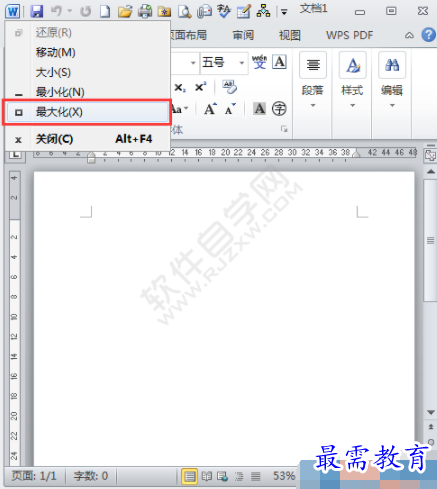The image size is (437, 489).
Task: Choose Size (大小) from the system menu
Action: (87, 72)
